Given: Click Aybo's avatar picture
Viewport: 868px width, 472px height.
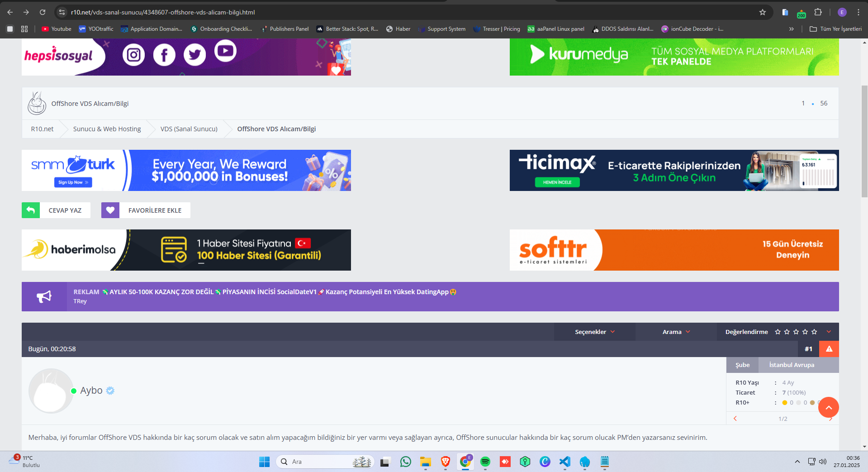Looking at the screenshot, I should click(x=51, y=391).
